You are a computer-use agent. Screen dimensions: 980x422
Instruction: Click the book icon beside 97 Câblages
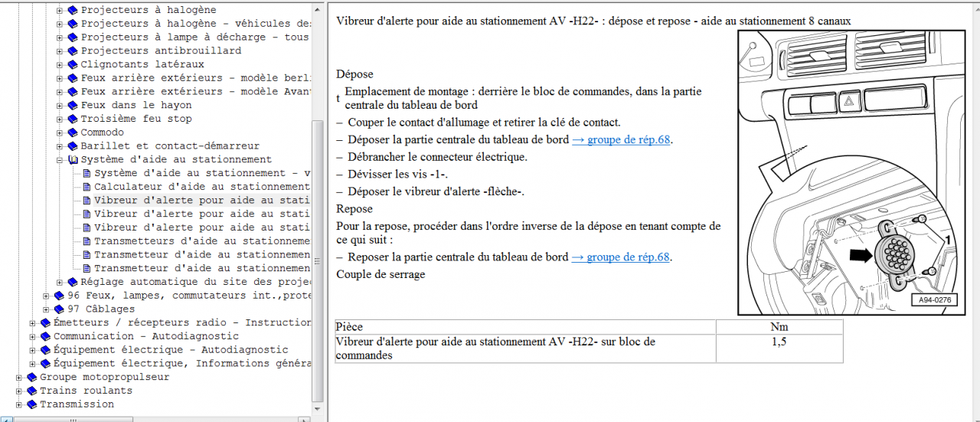pos(59,309)
